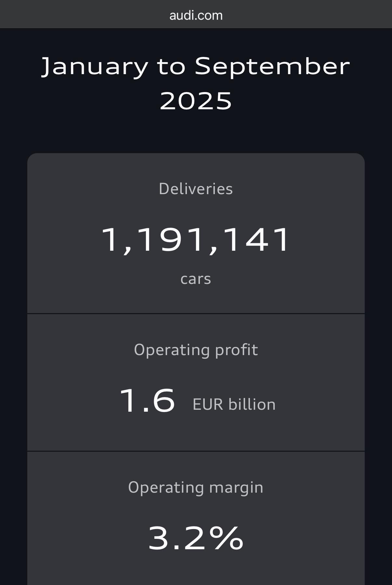Click the word to in the heading
Image resolution: width=392 pixels, height=585 pixels.
point(171,67)
